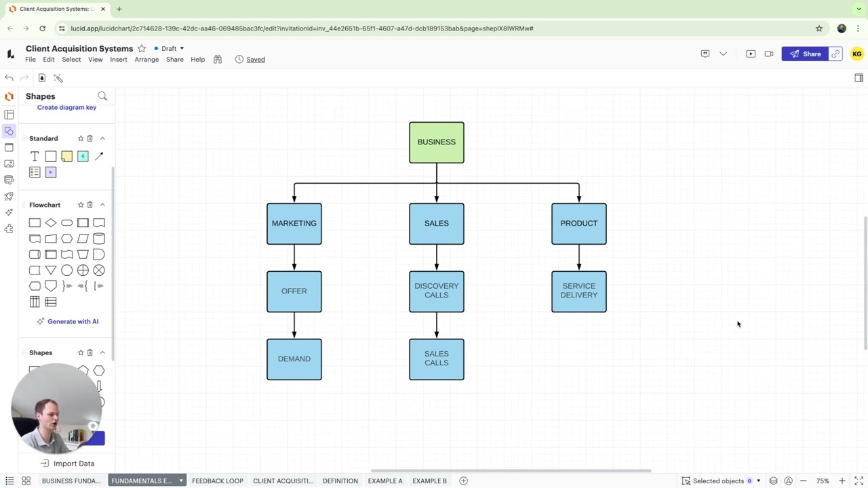Open the Select menu
The width and height of the screenshot is (868, 488).
(x=71, y=60)
